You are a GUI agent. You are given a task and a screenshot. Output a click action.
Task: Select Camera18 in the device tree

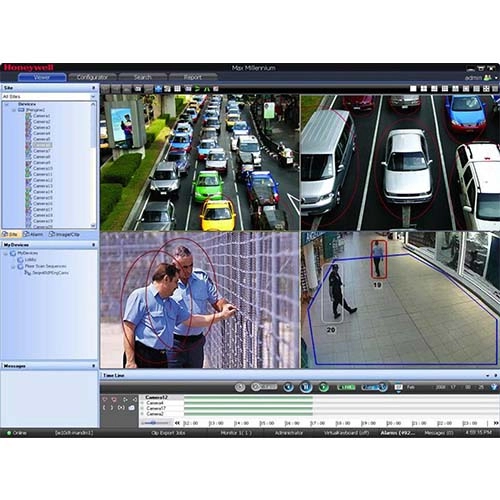point(43,215)
